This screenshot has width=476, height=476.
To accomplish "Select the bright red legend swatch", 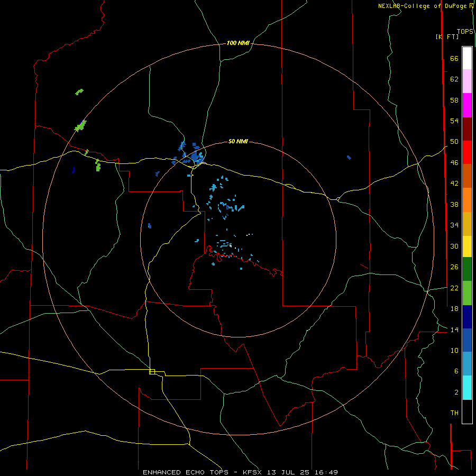I will tap(467, 152).
